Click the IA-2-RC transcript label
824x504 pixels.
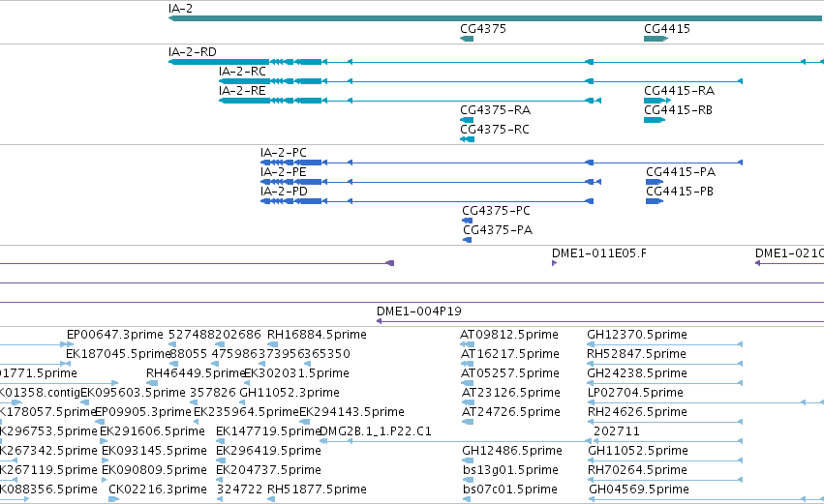242,72
